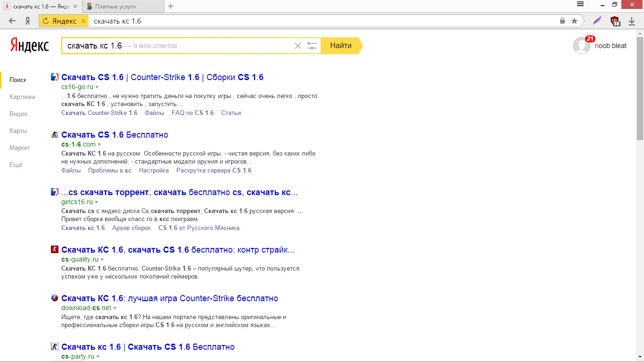
Task: Open sitelink 'Скачать кс 1.6' under getcs16.ru
Action: (x=83, y=228)
